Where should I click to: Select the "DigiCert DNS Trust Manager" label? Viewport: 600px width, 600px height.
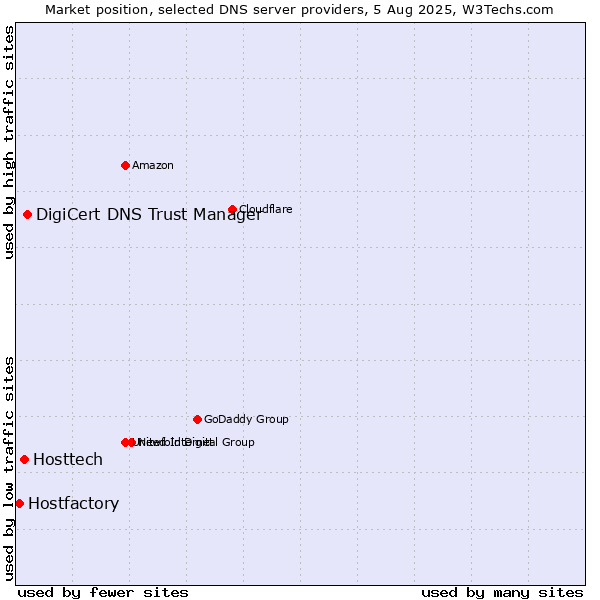(149, 214)
